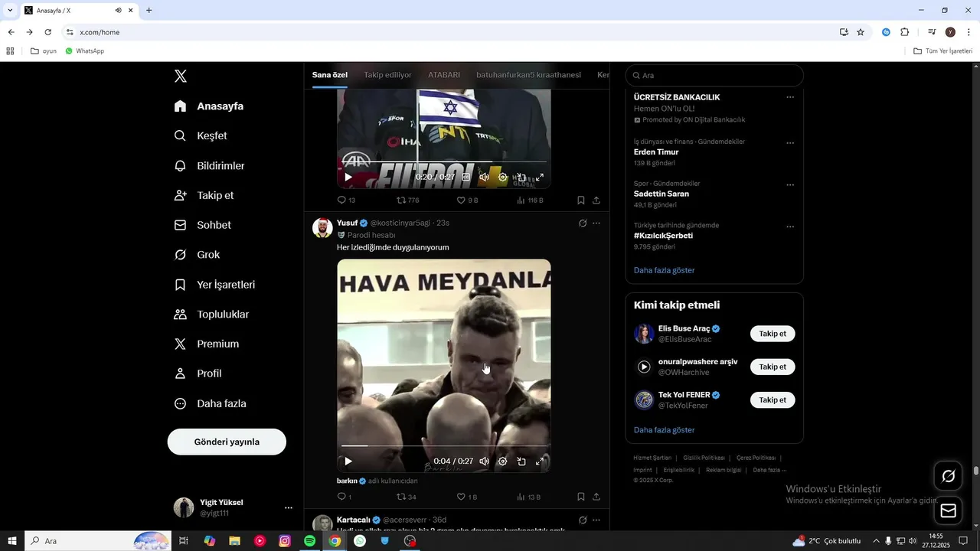Share Yusuf's post
This screenshot has width=980, height=551.
596,497
